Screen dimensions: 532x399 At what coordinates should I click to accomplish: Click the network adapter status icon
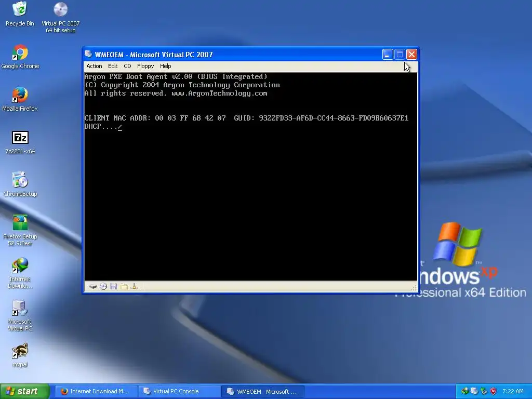tap(135, 287)
